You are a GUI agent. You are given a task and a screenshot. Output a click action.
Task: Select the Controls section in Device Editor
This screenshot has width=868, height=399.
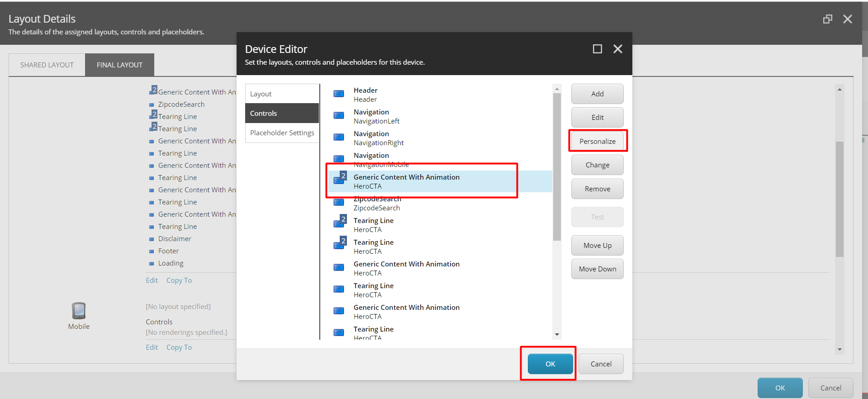click(282, 113)
